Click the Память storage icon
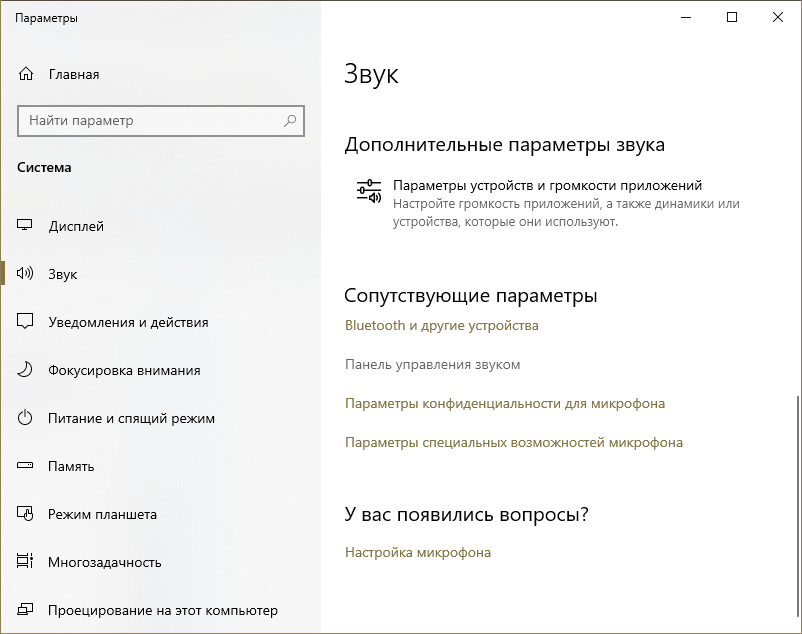 pos(26,466)
